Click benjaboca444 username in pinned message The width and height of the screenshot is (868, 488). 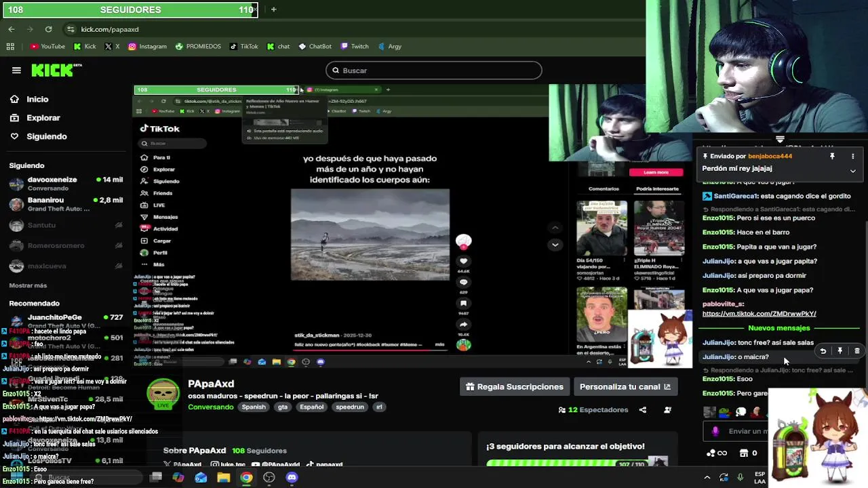pos(769,156)
